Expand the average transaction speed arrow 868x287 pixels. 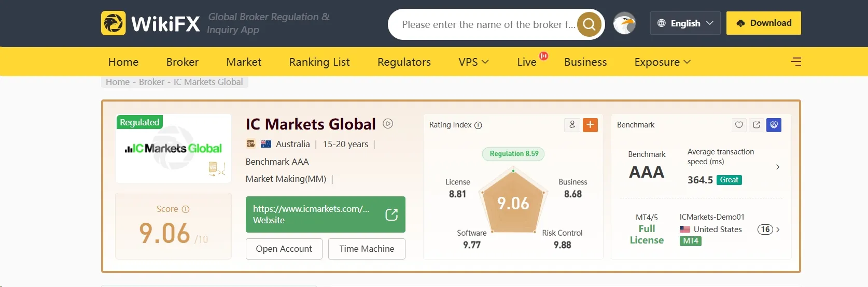777,167
